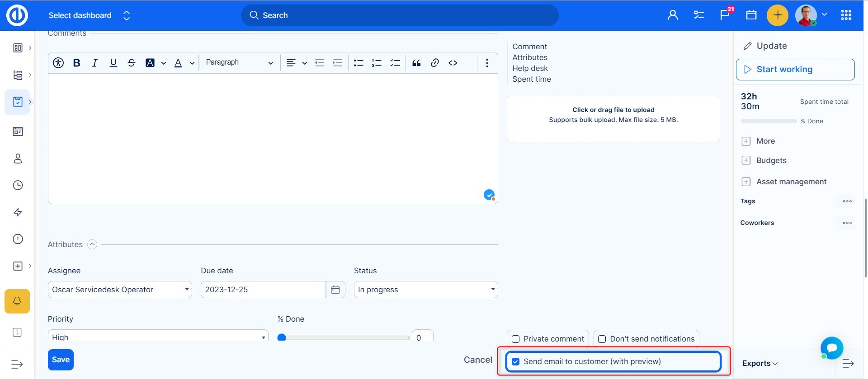The image size is (868, 379).
Task: Click the top Search field
Action: pos(400,15)
